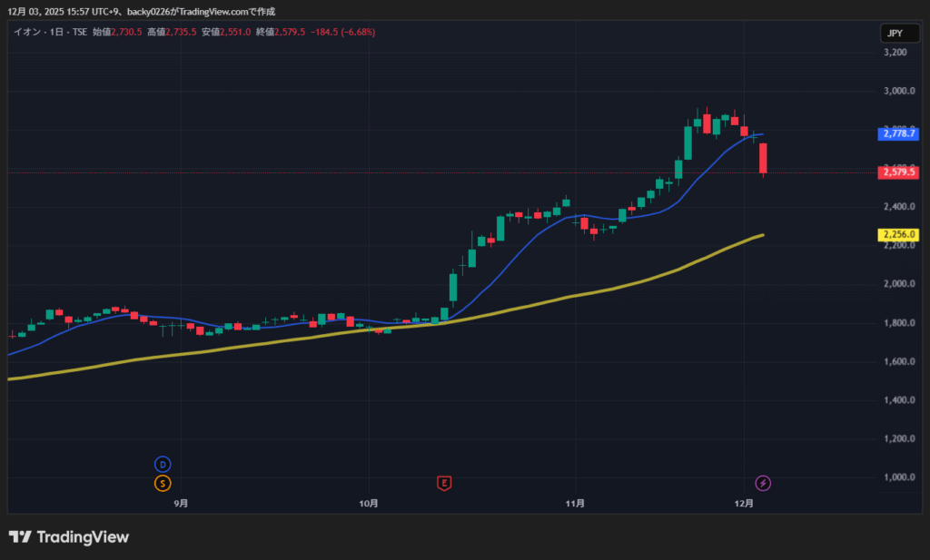
Task: Select the 12月 label on time axis
Action: pyautogui.click(x=744, y=503)
